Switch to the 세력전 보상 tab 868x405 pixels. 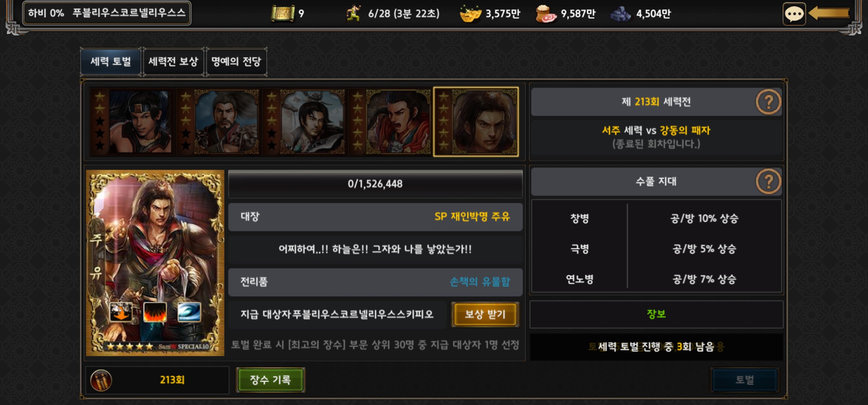pos(173,61)
